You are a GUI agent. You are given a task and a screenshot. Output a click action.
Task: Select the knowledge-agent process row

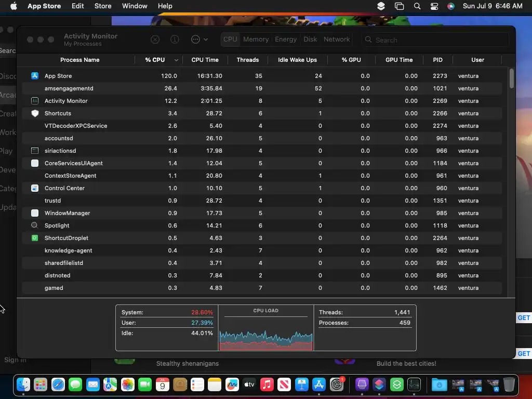click(262, 250)
